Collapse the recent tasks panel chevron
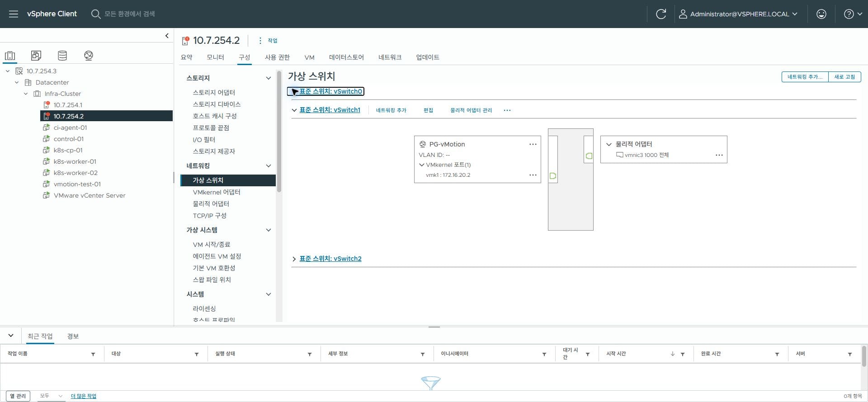868x402 pixels. pos(11,336)
